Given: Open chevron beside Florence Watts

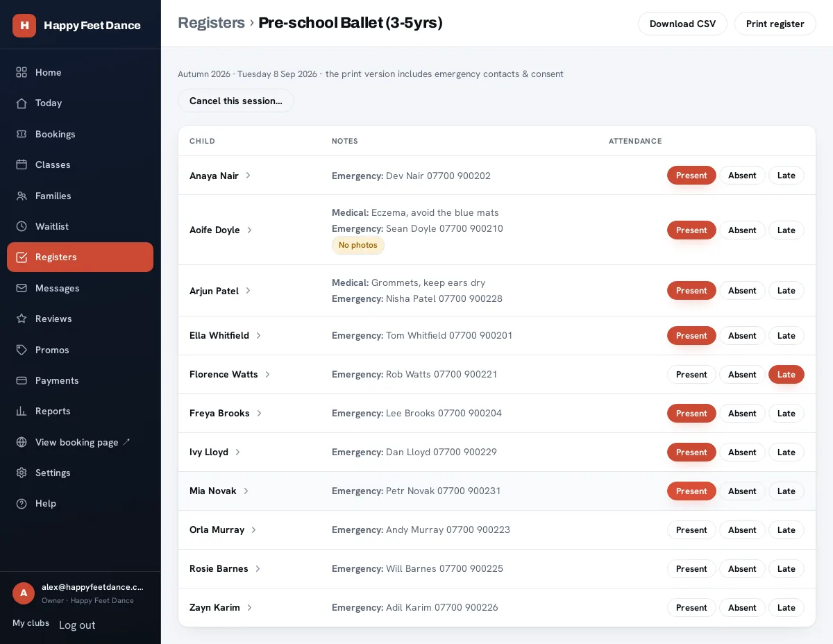Looking at the screenshot, I should 267,374.
